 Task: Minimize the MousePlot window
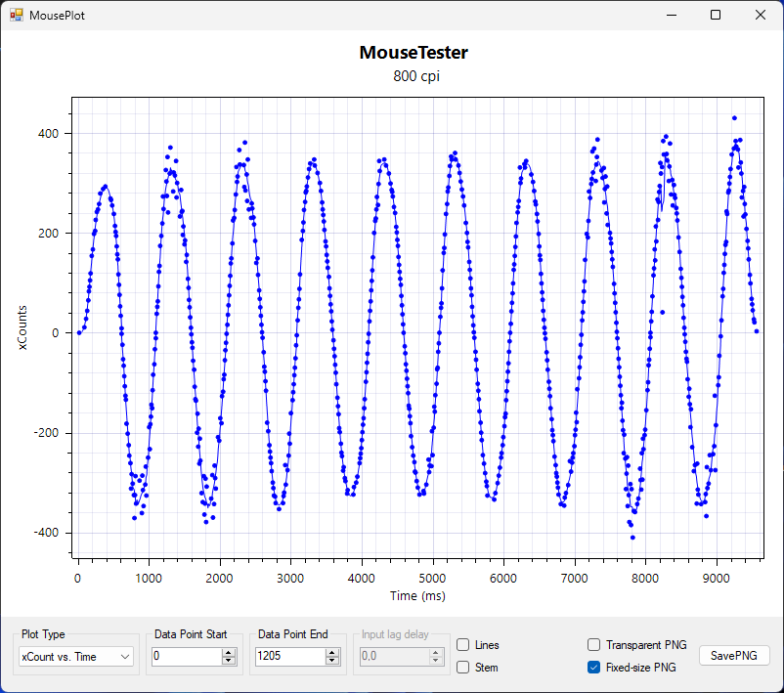[x=672, y=15]
